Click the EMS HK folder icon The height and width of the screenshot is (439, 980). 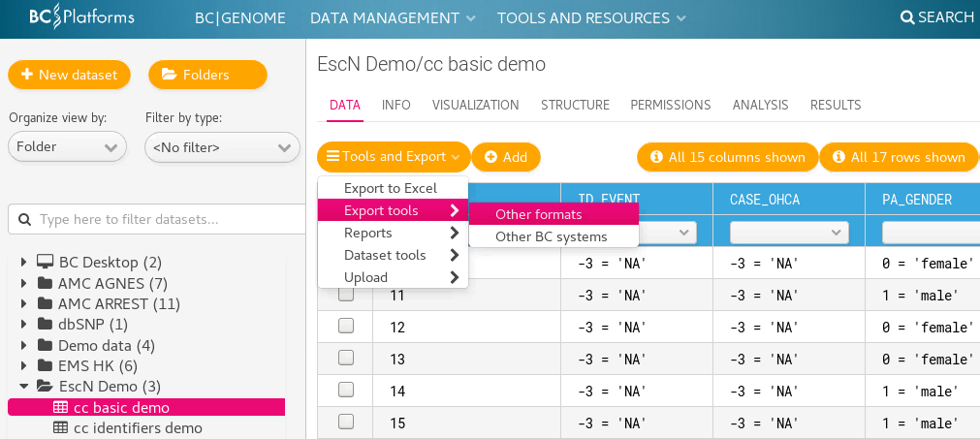pyautogui.click(x=45, y=365)
